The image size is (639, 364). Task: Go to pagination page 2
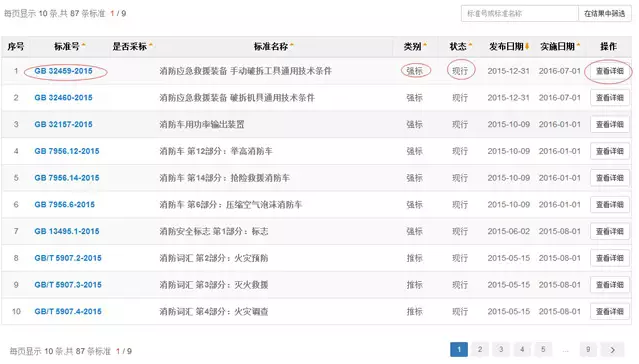pos(480,349)
